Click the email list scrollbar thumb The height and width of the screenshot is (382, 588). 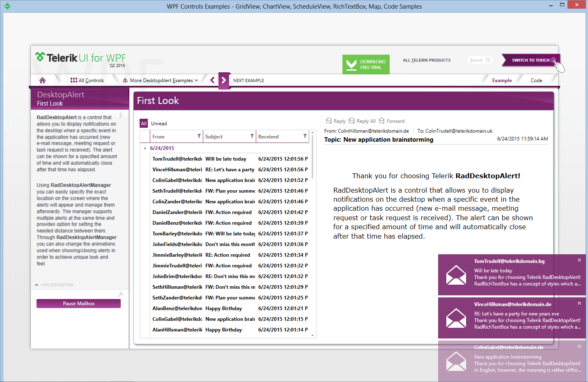(x=312, y=157)
